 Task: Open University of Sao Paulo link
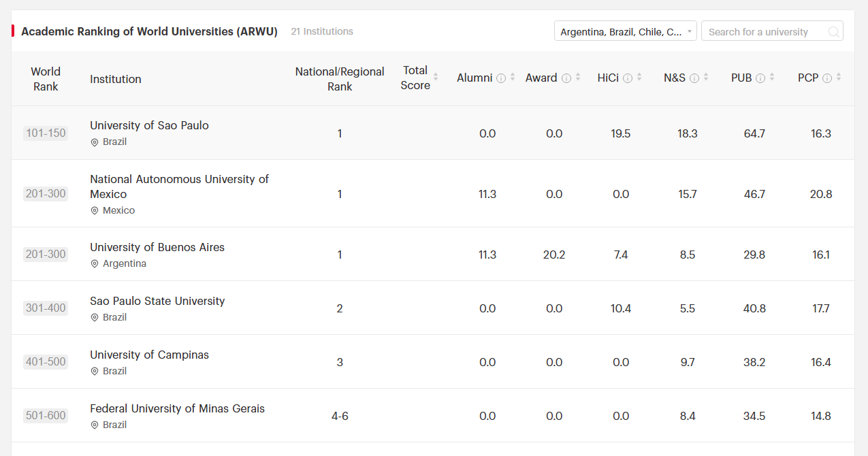click(x=149, y=125)
